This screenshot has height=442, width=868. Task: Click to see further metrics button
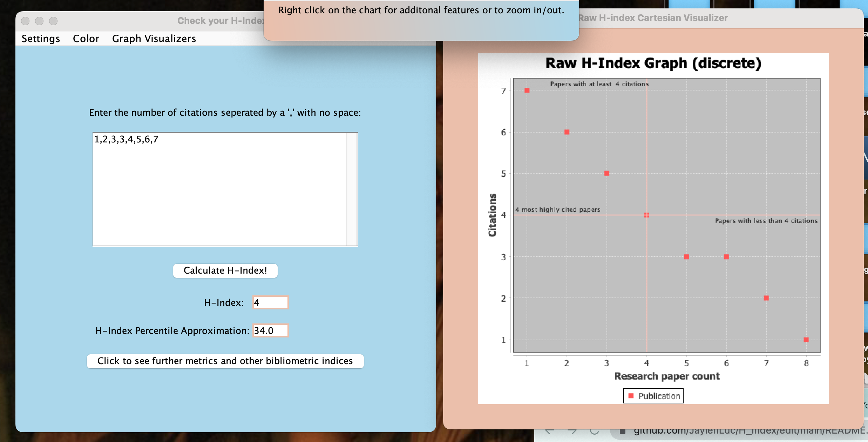click(225, 361)
